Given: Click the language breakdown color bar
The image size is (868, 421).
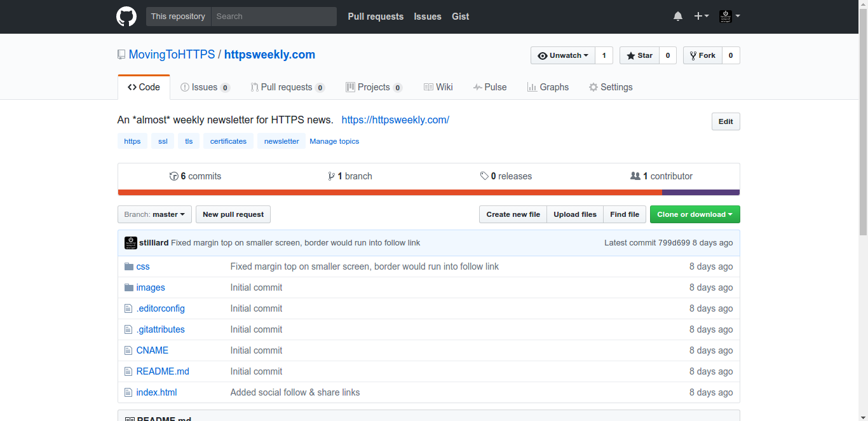Looking at the screenshot, I should (x=429, y=192).
